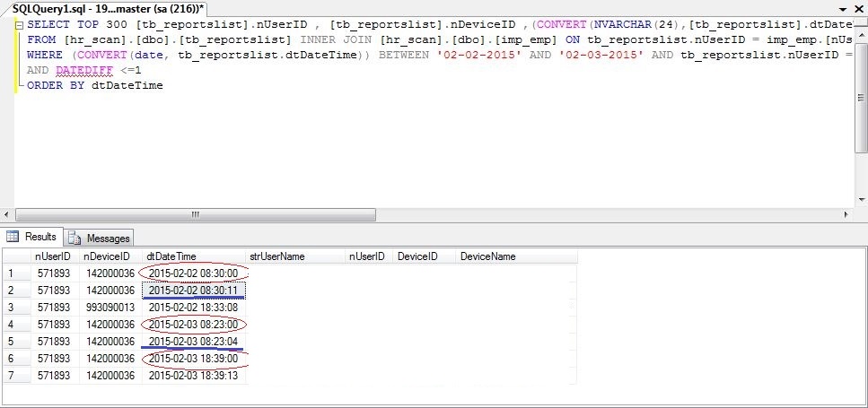Select result row 6 header
The width and height of the screenshot is (868, 408).
(x=17, y=359)
